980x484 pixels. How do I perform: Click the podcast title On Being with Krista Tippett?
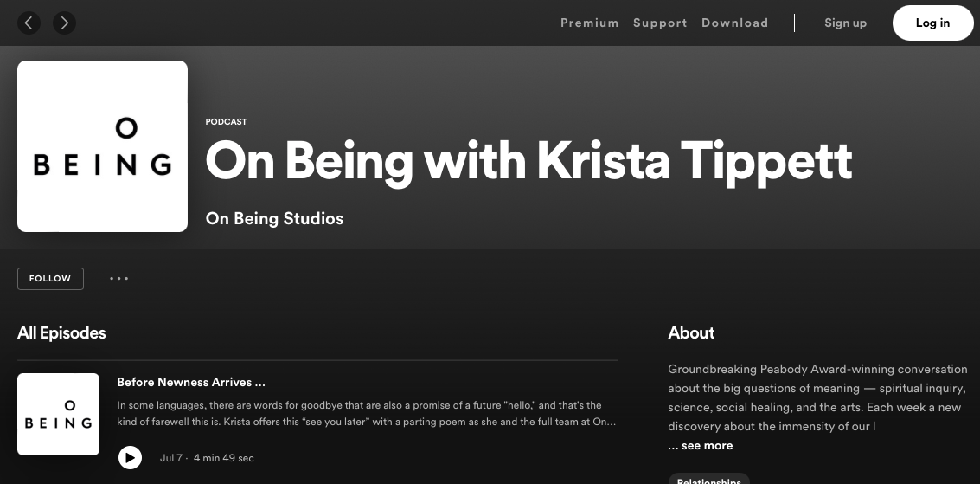528,161
